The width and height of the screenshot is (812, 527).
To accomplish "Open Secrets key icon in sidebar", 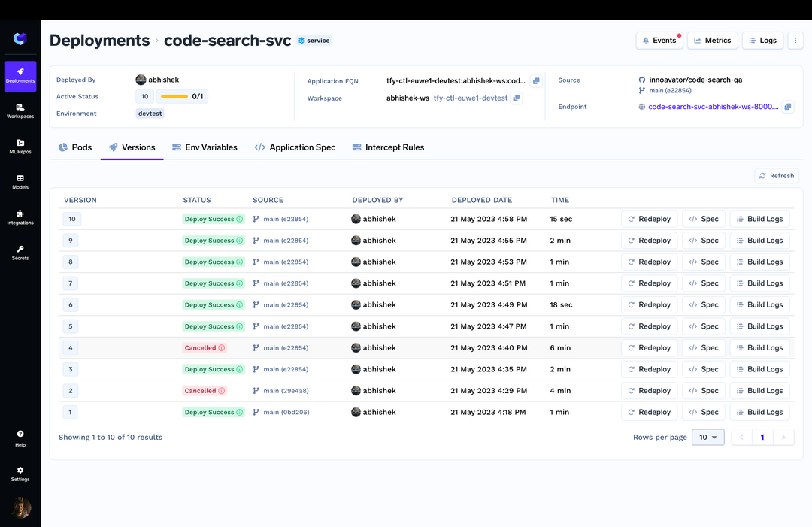I will coord(20,253).
